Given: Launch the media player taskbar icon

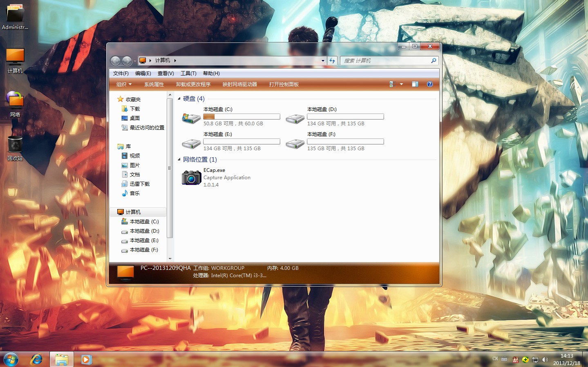Looking at the screenshot, I should click(86, 359).
